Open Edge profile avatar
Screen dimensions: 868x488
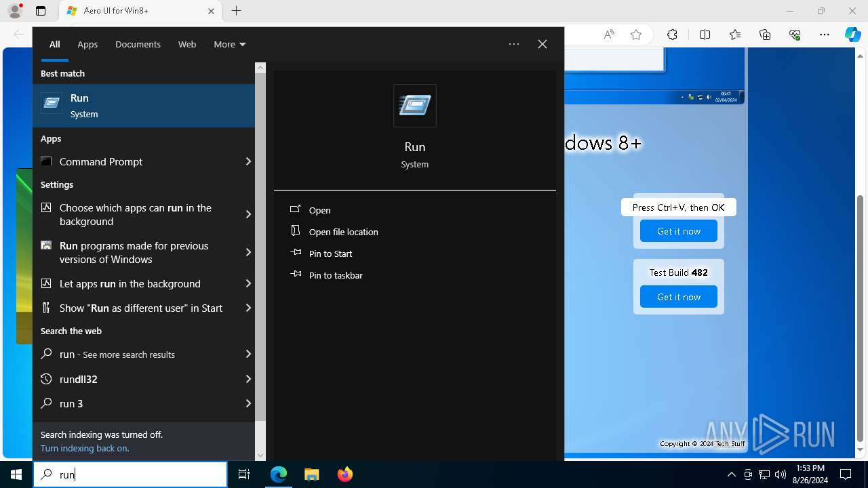[15, 11]
